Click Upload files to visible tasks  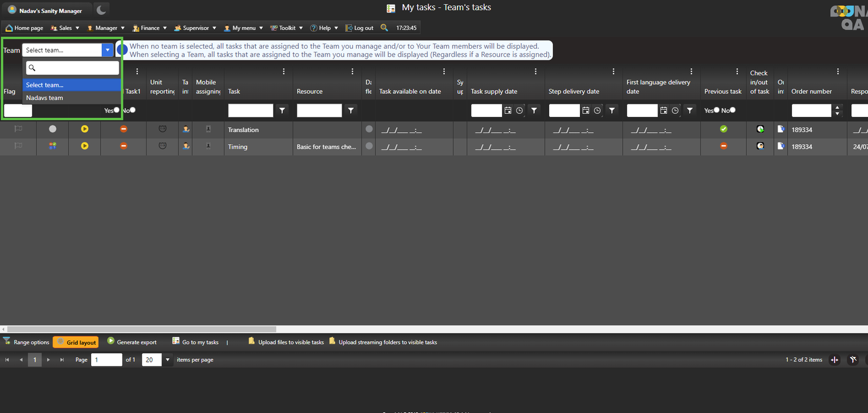[286, 342]
